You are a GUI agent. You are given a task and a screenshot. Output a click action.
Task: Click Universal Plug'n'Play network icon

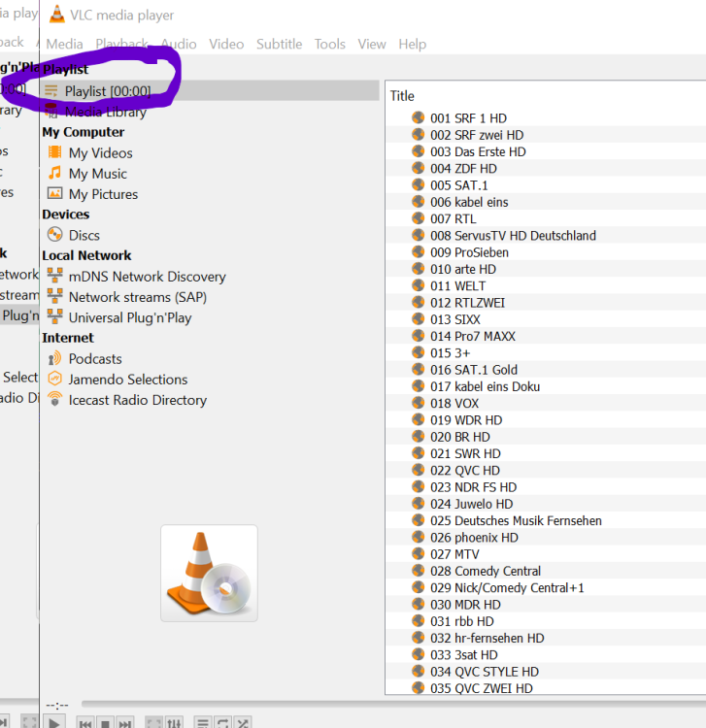pos(54,316)
